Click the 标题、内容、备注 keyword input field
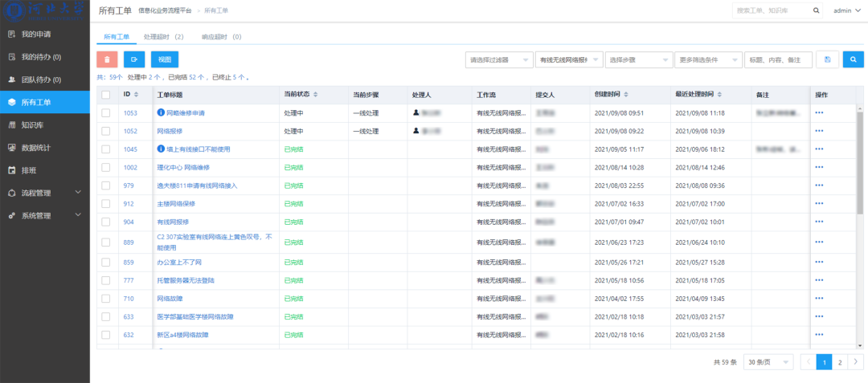The image size is (868, 383). coord(777,60)
